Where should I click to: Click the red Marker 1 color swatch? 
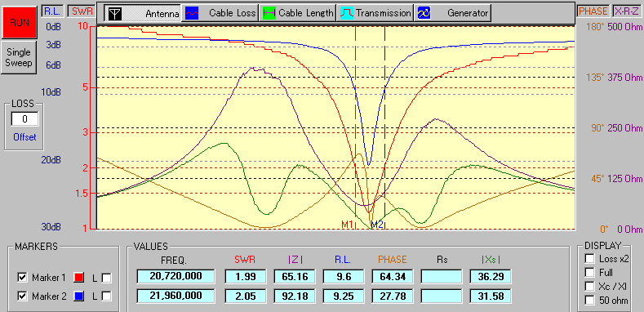coord(78,278)
